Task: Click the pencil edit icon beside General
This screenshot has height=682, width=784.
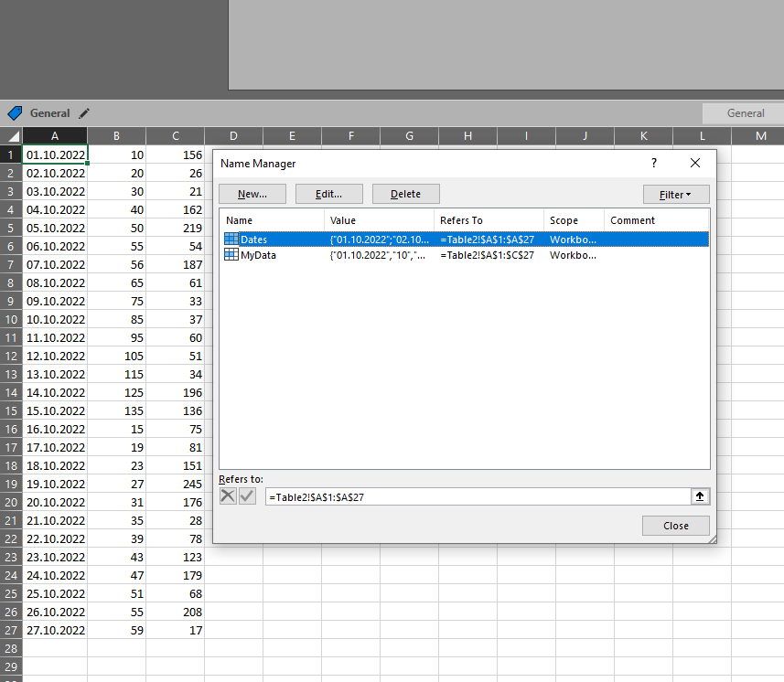Action: 85,113
